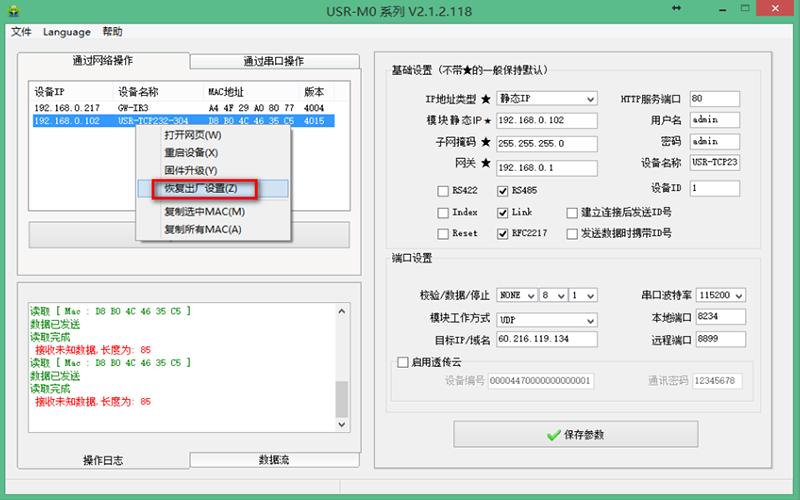Image resolution: width=800 pixels, height=500 pixels.
Task: Click the app icon in title bar
Action: click(12, 10)
